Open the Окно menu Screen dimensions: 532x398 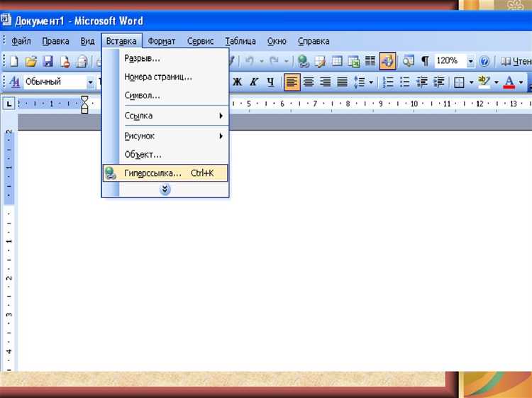click(277, 41)
